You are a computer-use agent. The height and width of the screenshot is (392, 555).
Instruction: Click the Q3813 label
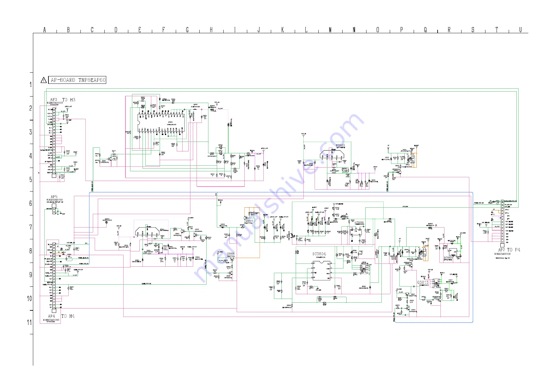[x=423, y=282]
